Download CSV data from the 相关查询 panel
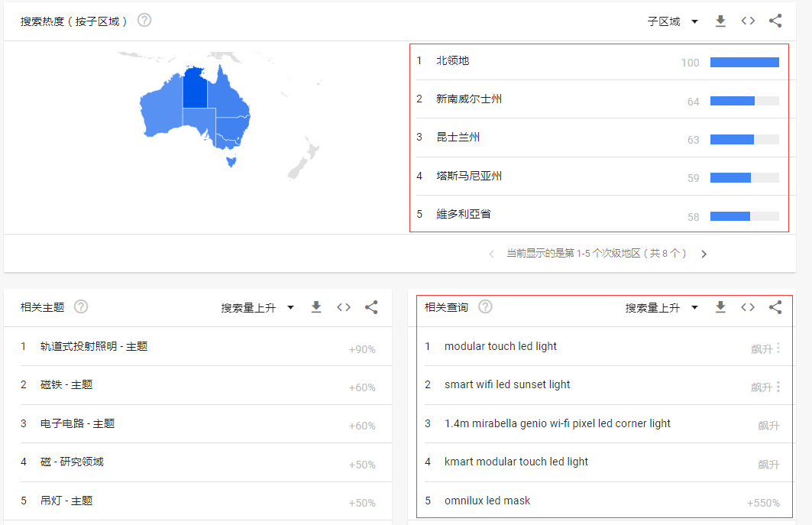 pos(720,307)
